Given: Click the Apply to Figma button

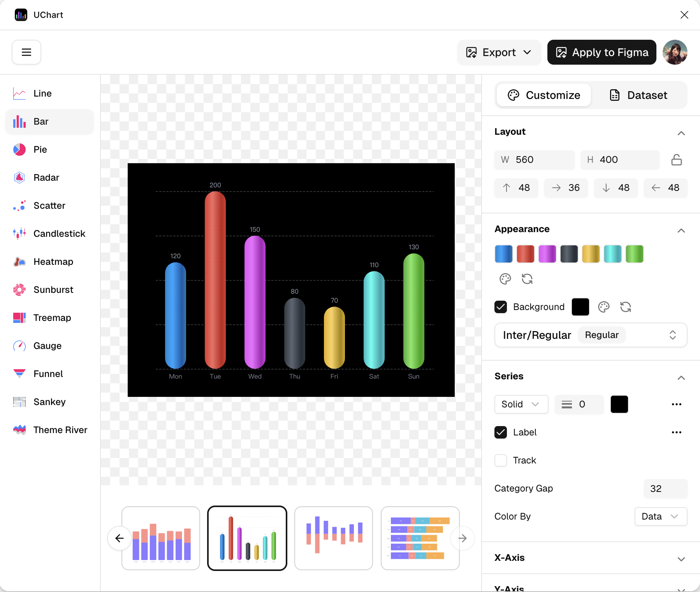Looking at the screenshot, I should (602, 52).
